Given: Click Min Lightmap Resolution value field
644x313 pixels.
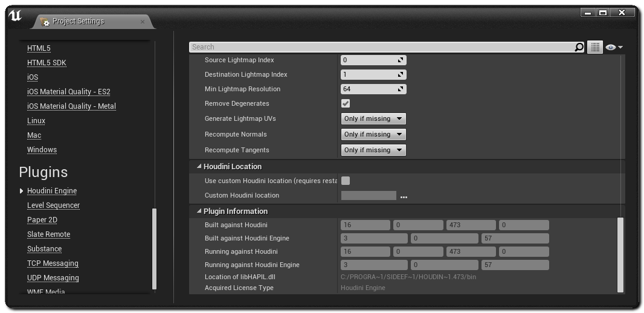Looking at the screenshot, I should pos(373,89).
